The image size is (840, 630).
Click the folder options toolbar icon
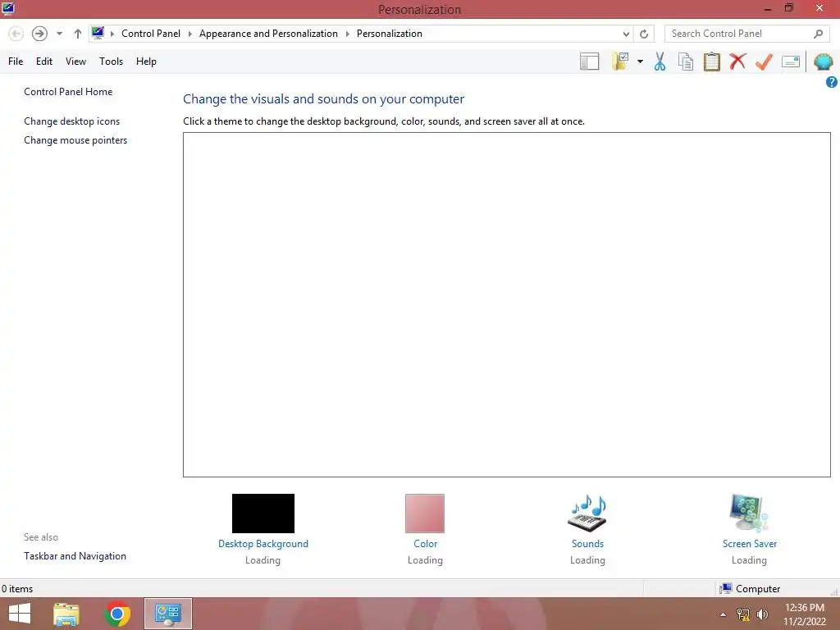(x=620, y=62)
